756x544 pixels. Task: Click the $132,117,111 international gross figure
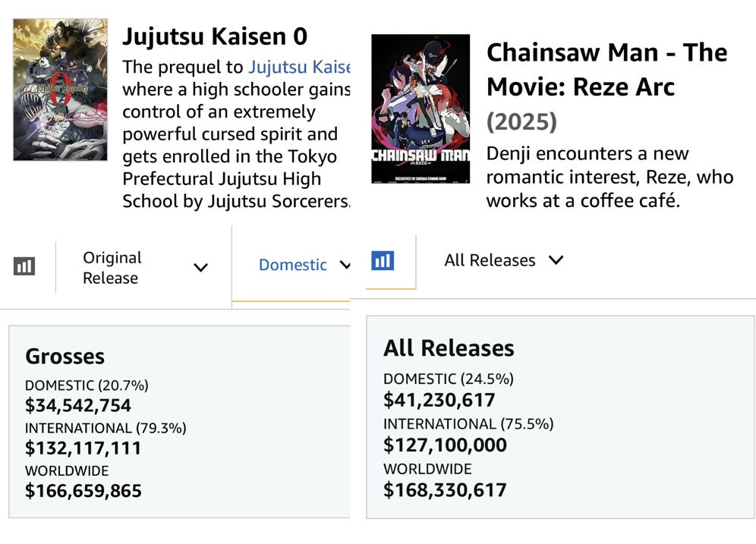click(x=83, y=448)
